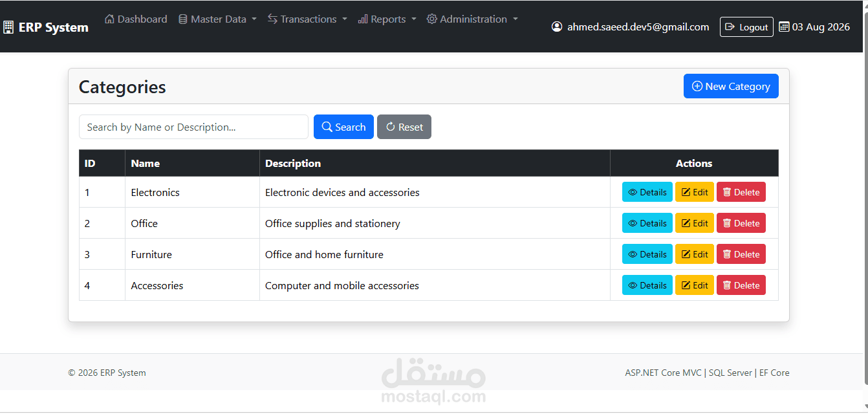Viewport: 868px width, 414px height.
Task: Log out using the Logout button
Action: tap(746, 27)
